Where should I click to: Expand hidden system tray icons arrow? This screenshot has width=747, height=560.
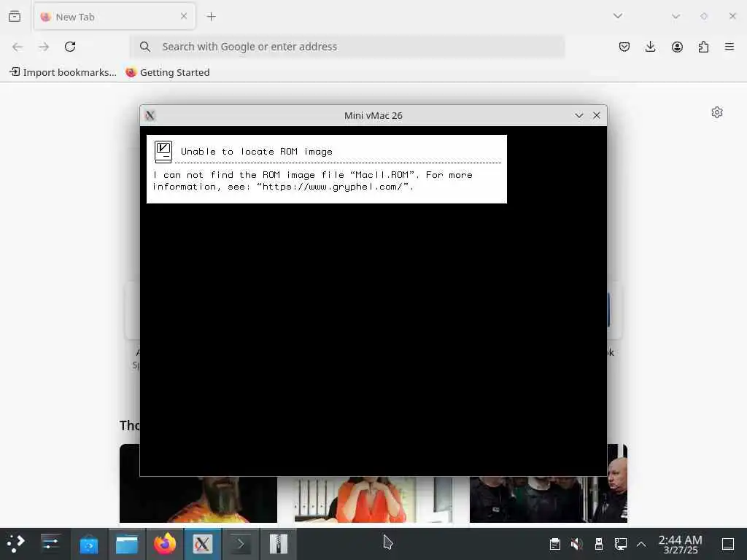click(x=641, y=544)
